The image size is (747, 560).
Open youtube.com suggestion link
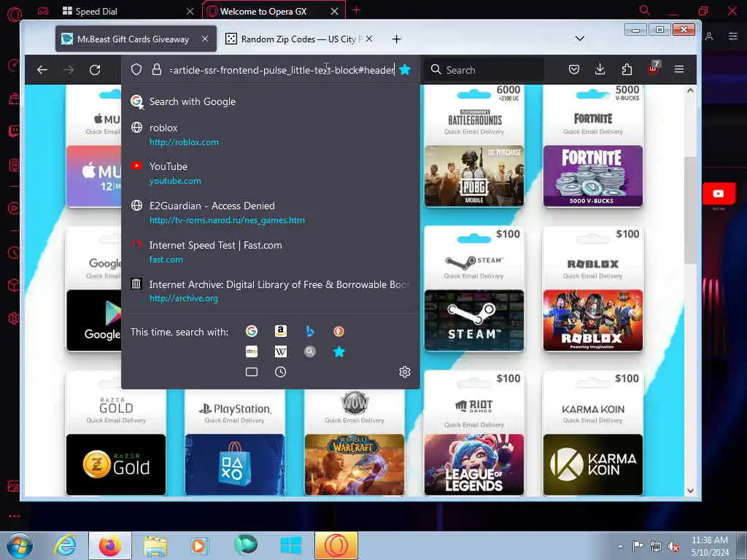point(175,181)
